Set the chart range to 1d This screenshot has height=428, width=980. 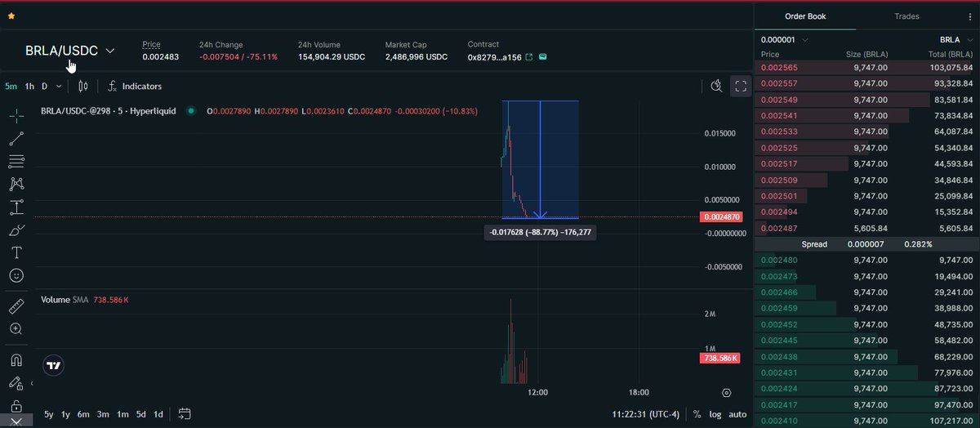pyautogui.click(x=158, y=414)
